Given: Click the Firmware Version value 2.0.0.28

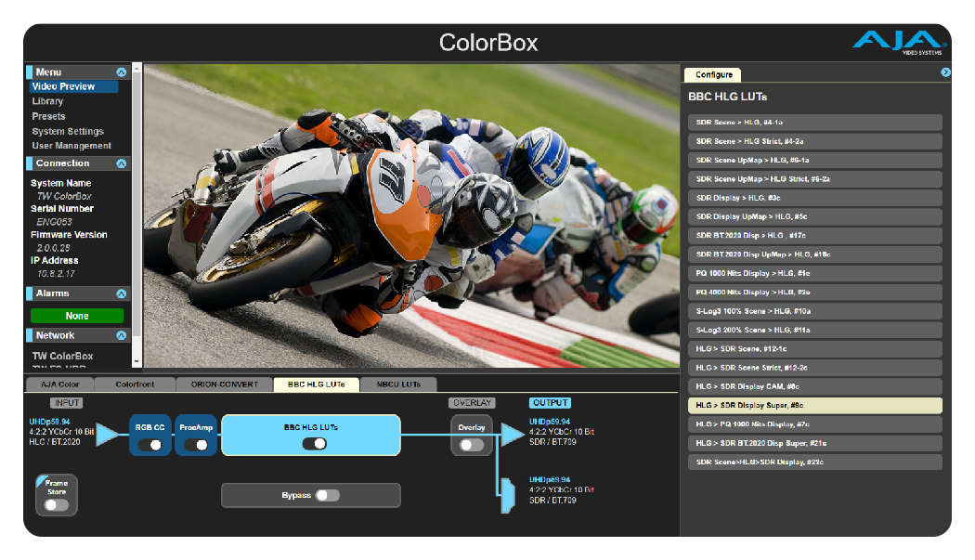Looking at the screenshot, I should click(x=54, y=248).
